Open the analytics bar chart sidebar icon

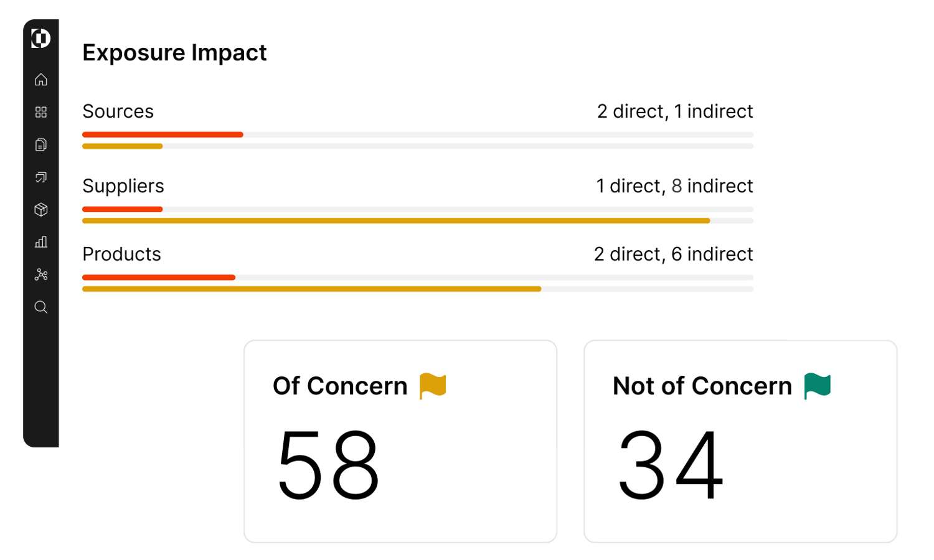(x=41, y=242)
